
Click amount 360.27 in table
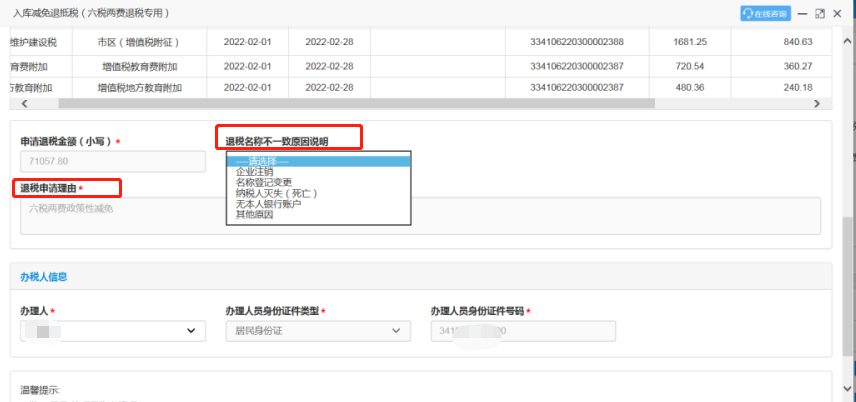pos(798,67)
